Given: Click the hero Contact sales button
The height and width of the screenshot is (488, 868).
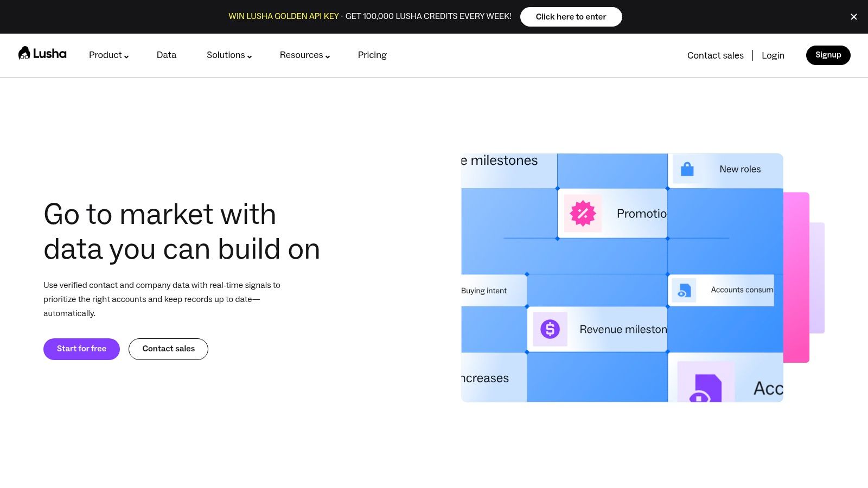Looking at the screenshot, I should tap(168, 349).
